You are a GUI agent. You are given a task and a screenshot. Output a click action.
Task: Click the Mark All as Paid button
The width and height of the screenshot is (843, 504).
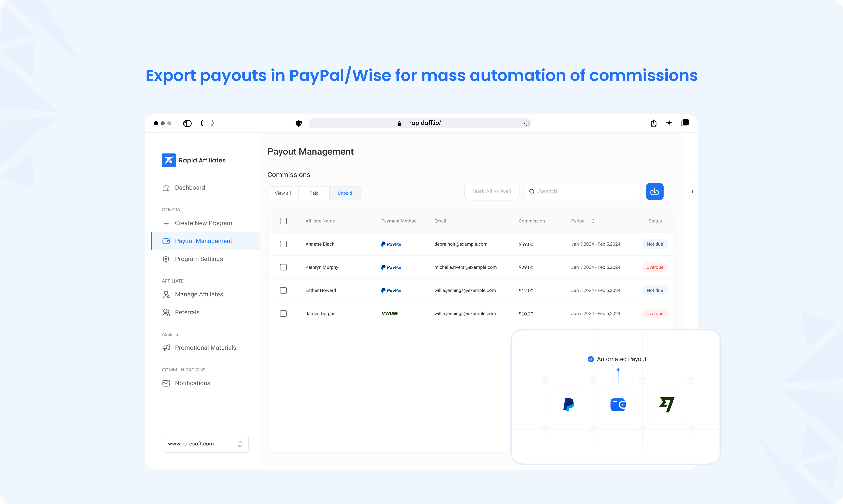pyautogui.click(x=492, y=191)
